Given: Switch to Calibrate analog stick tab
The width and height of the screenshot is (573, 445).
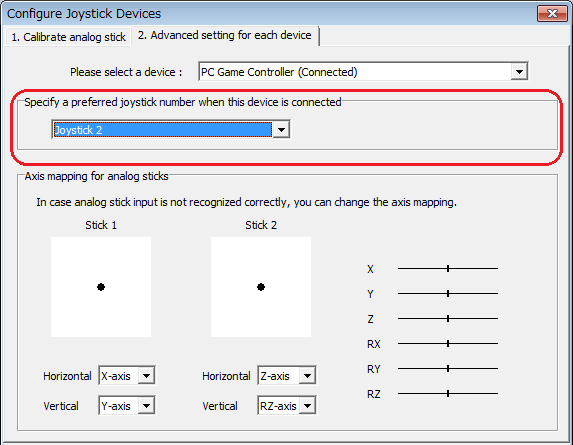Looking at the screenshot, I should click(68, 37).
